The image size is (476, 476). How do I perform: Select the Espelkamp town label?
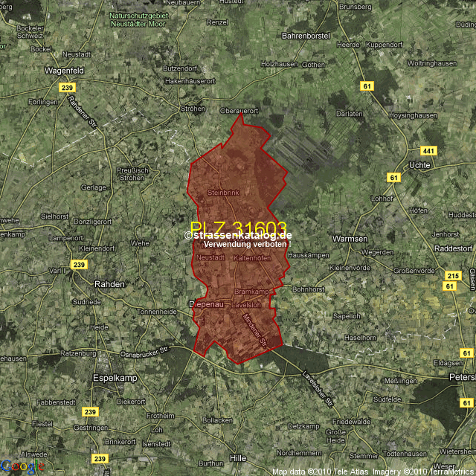click(113, 378)
